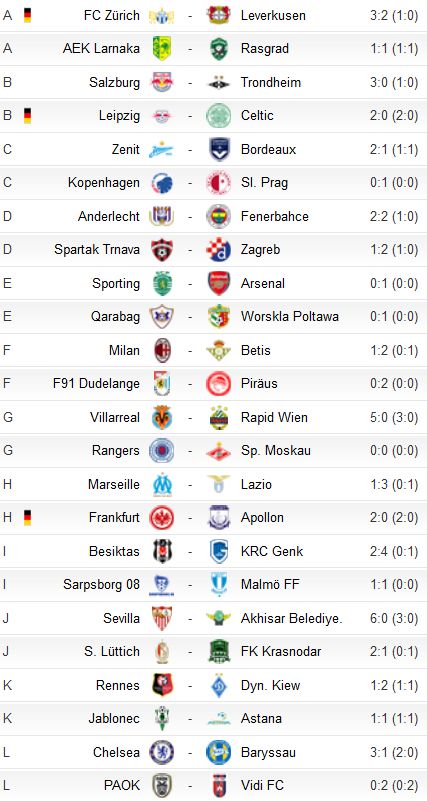Select the Rangers vs Sp. Moskau row

pyautogui.click(x=214, y=451)
